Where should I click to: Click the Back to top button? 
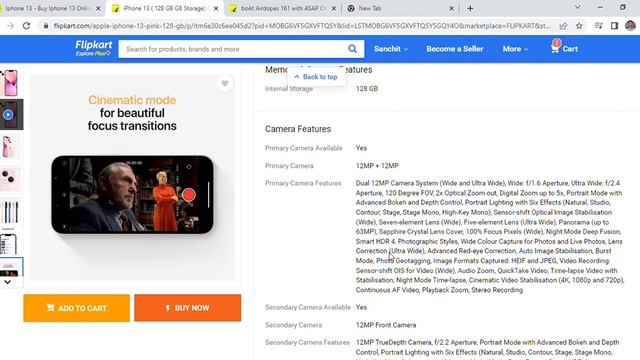pyautogui.click(x=316, y=77)
